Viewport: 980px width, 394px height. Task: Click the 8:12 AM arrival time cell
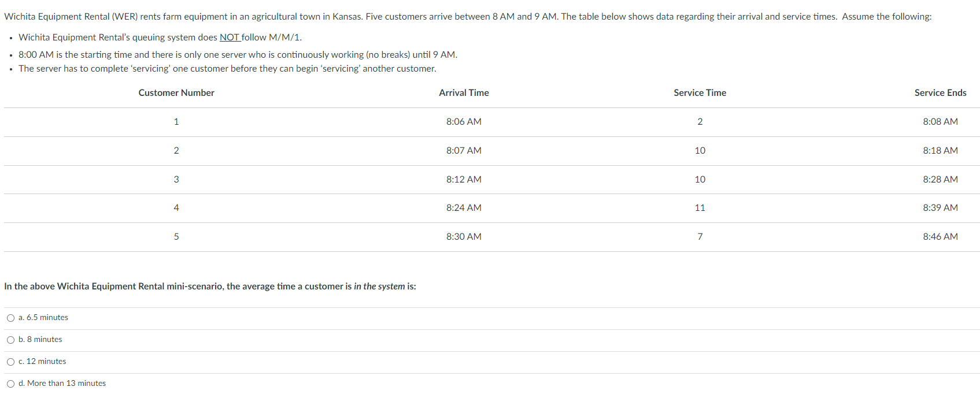[x=464, y=180]
